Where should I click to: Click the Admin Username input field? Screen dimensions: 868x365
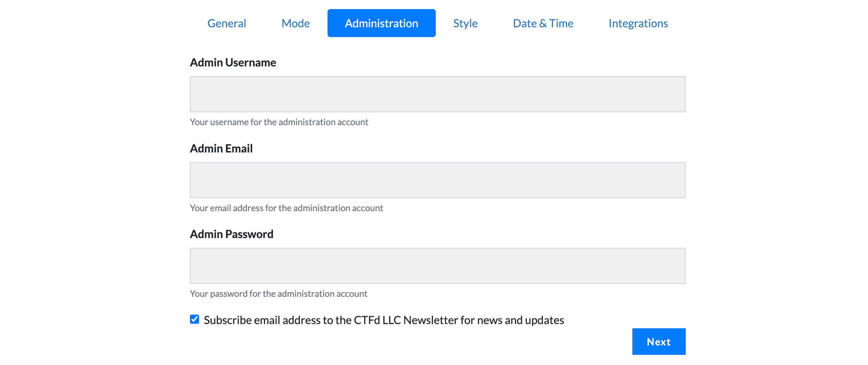437,94
